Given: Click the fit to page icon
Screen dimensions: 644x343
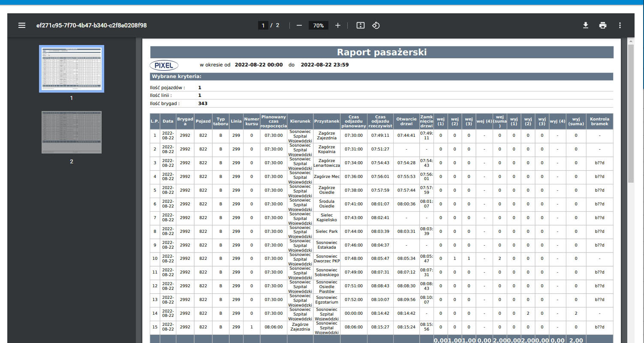Looking at the screenshot, I should 361,25.
